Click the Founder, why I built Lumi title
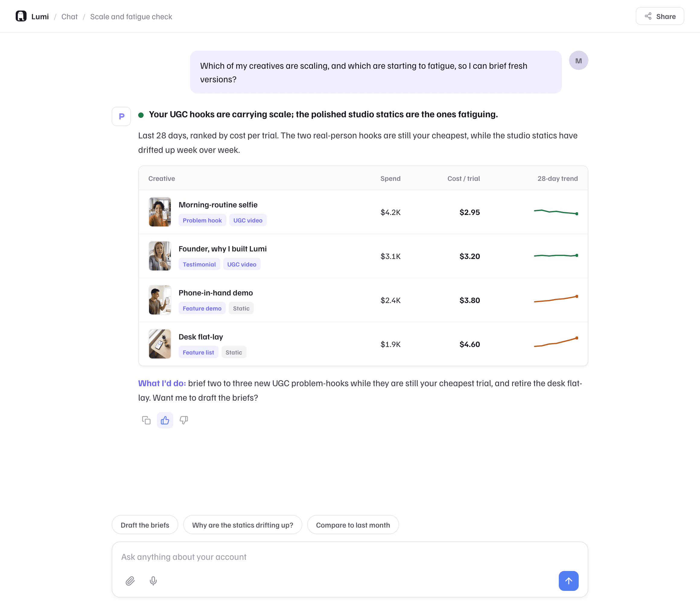Image resolution: width=700 pixels, height=612 pixels. (222, 249)
